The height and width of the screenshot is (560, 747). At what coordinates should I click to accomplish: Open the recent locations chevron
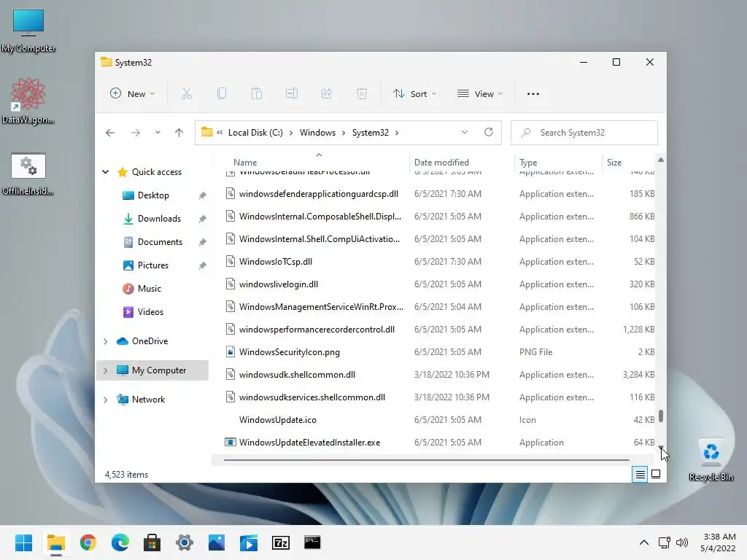coord(158,133)
